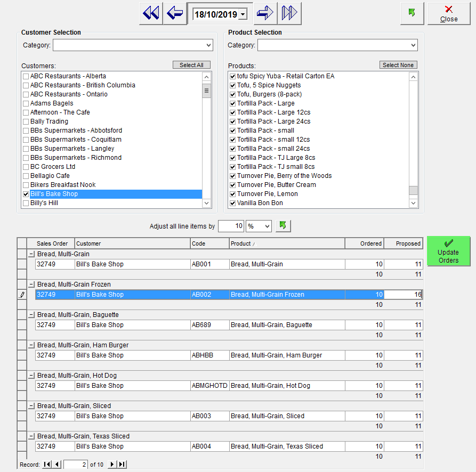Uncheck Bill's Bake Shop checkbox

click(26, 194)
